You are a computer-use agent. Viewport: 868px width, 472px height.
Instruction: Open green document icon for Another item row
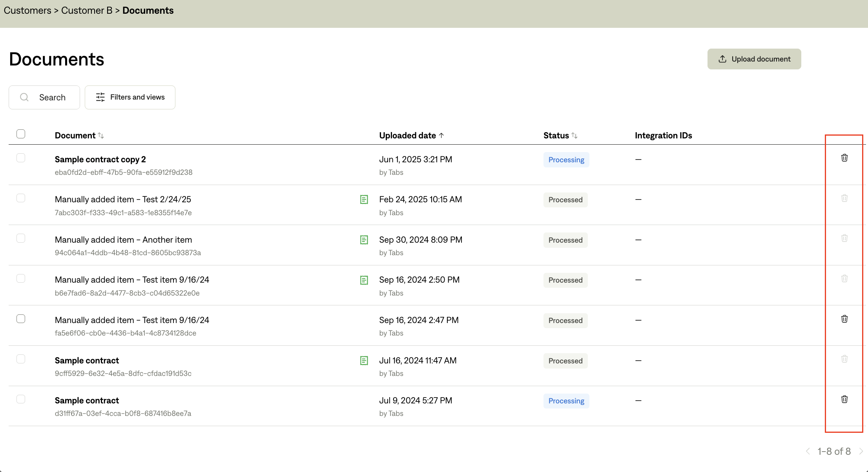[364, 240]
